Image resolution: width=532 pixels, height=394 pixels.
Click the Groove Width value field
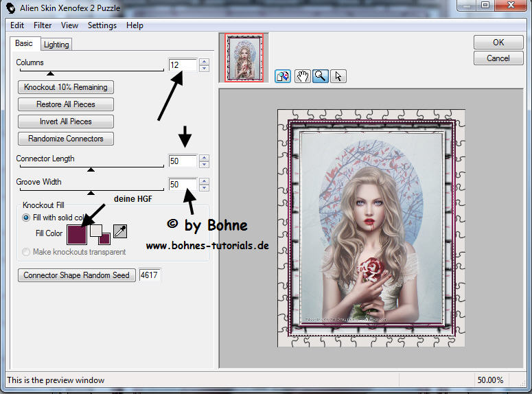[x=183, y=184]
